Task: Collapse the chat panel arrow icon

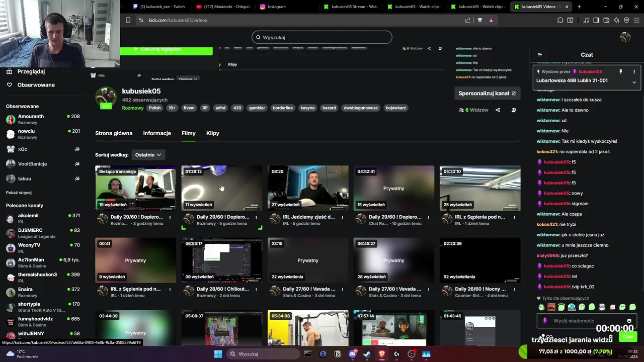Action: click(x=540, y=55)
